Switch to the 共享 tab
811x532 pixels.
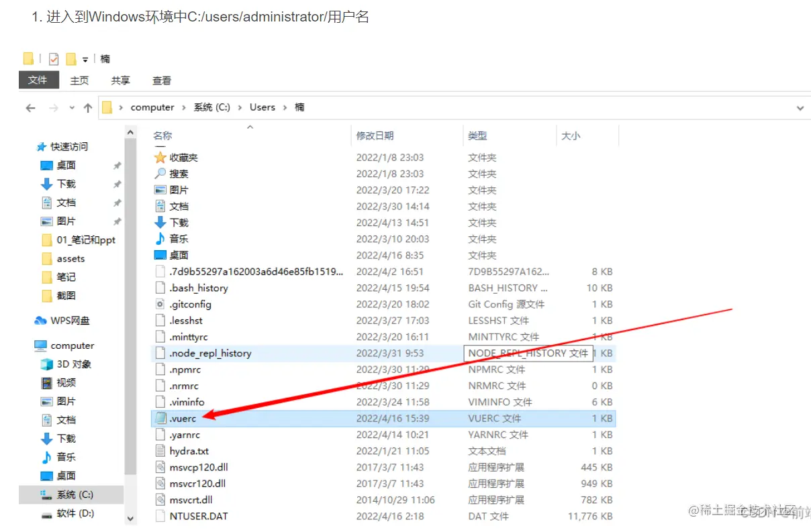(121, 81)
